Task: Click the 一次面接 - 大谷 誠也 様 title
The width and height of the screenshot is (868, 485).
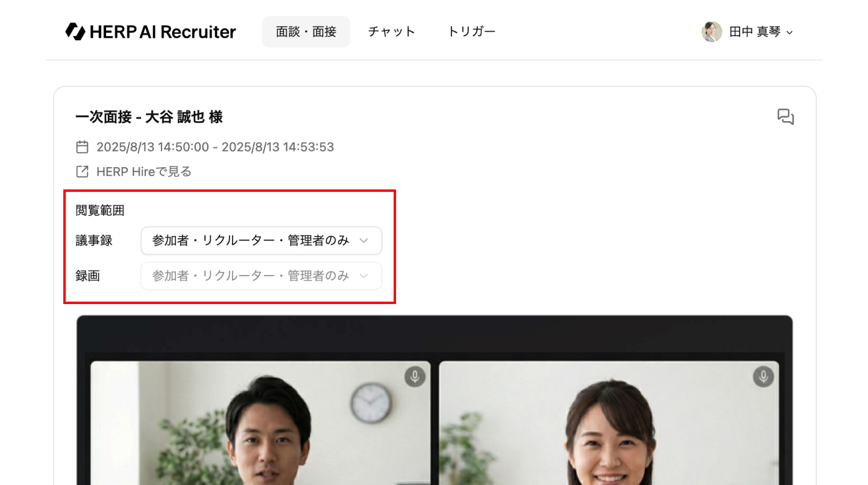Action: point(149,117)
